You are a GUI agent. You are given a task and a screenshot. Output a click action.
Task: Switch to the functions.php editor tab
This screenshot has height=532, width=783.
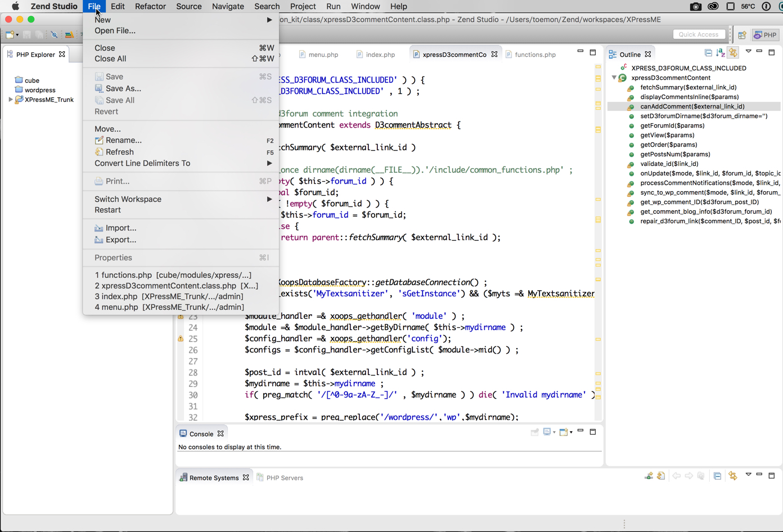(530, 55)
